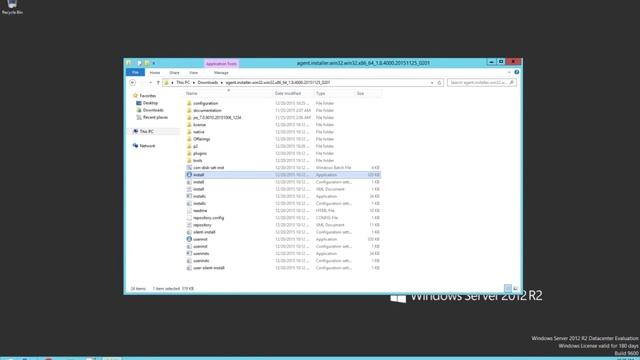This screenshot has width=640, height=360.
Task: Click the p2 folder icon
Action: click(x=189, y=146)
